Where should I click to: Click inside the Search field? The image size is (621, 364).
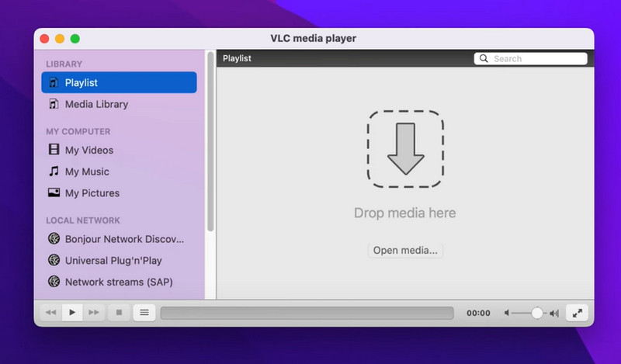531,59
